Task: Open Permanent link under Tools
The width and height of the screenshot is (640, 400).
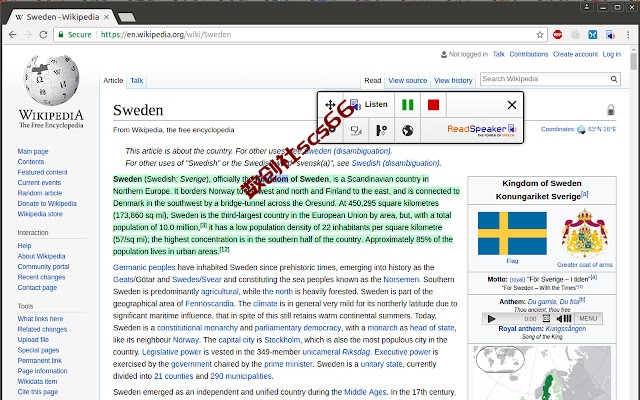Action: click(x=40, y=360)
